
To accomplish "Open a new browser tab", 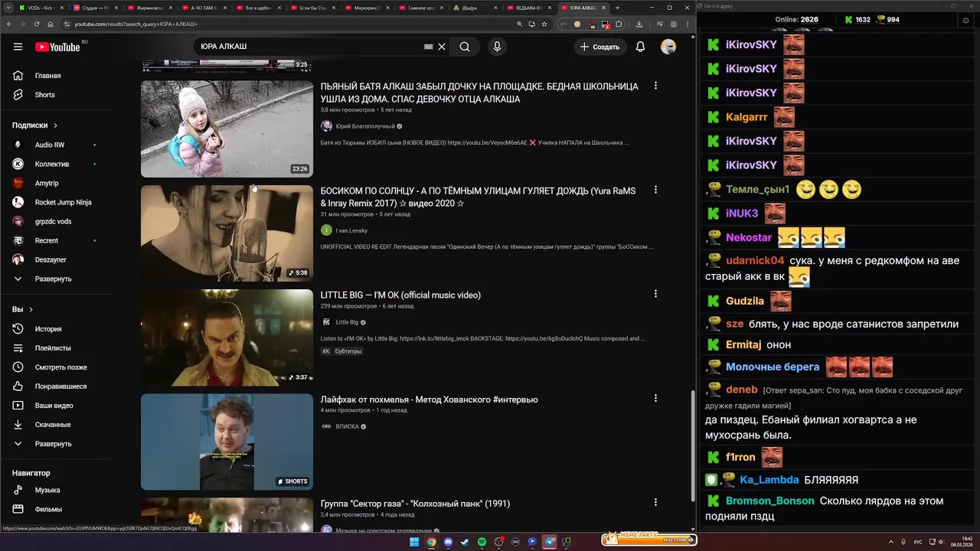I will pyautogui.click(x=618, y=8).
